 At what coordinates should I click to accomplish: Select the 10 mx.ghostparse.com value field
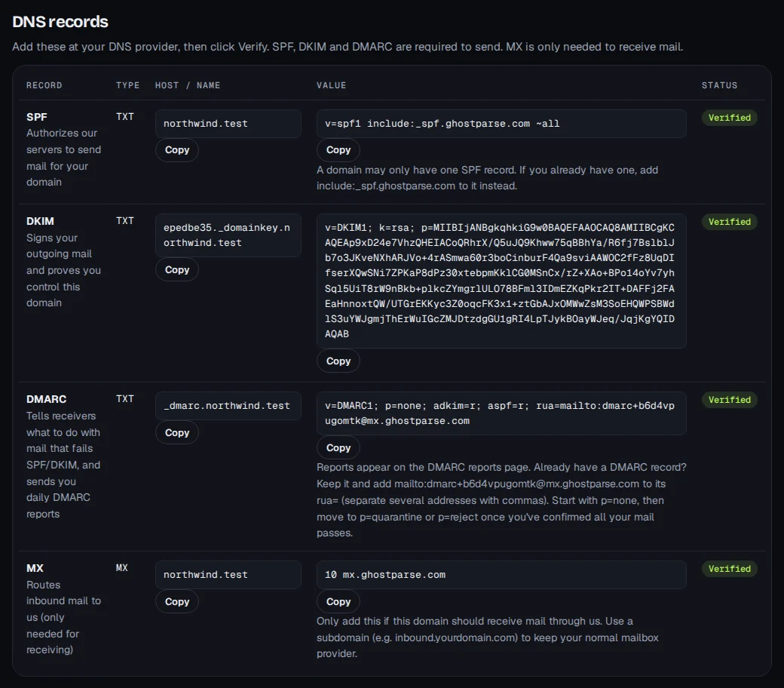(501, 575)
